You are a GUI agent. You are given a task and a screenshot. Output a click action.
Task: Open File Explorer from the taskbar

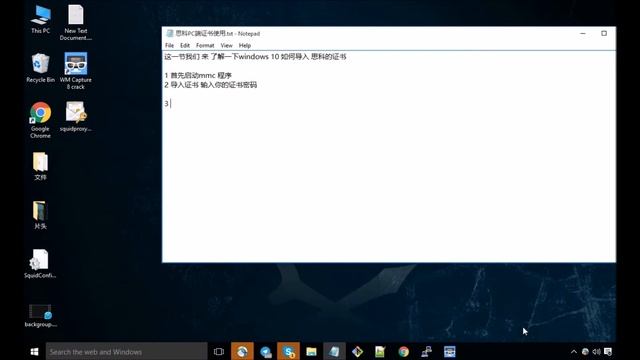pos(311,351)
